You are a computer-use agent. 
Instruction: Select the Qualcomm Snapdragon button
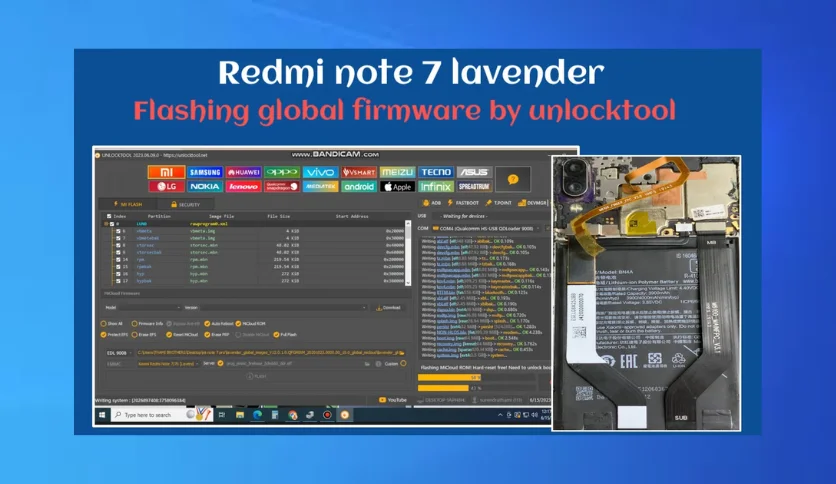point(282,187)
